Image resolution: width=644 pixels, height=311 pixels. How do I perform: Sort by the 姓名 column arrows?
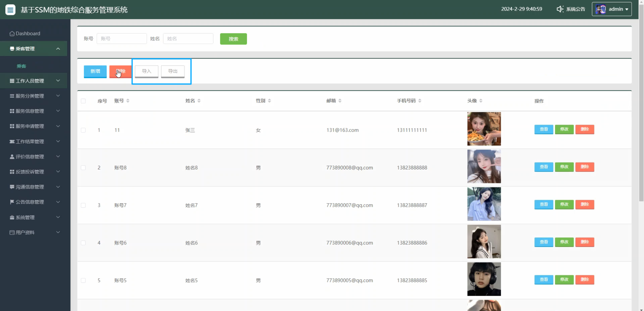click(x=199, y=101)
